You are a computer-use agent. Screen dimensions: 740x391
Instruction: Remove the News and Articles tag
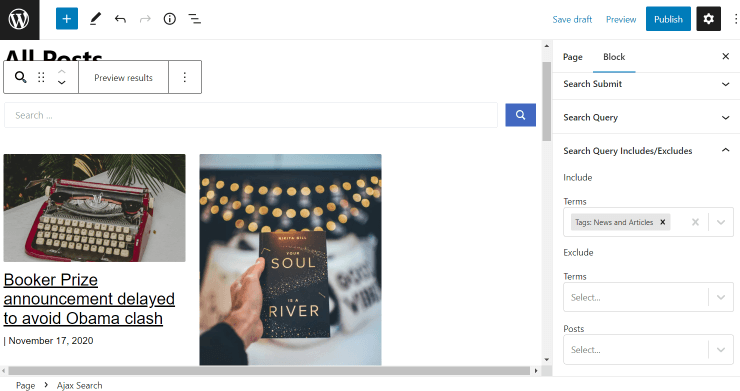tap(663, 222)
